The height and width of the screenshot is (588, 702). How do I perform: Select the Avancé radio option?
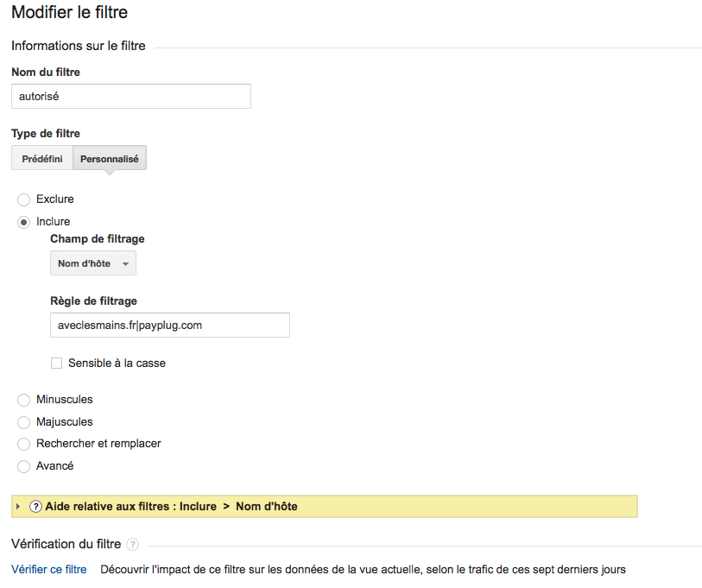pyautogui.click(x=24, y=466)
